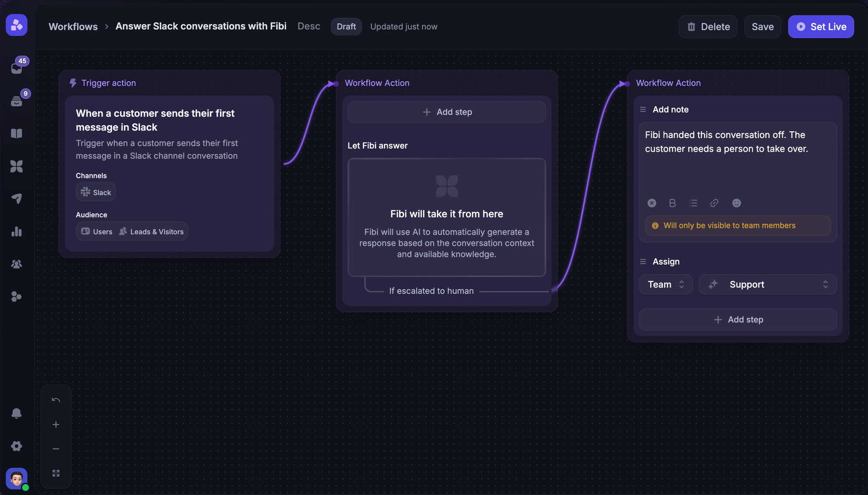
Task: Click the Workflows breadcrumb link
Action: (73, 26)
